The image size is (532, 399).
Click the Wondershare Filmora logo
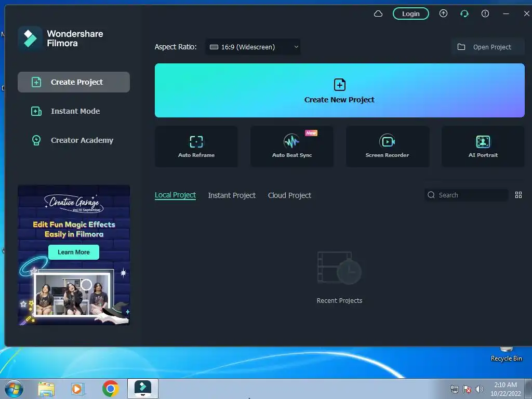(x=30, y=38)
